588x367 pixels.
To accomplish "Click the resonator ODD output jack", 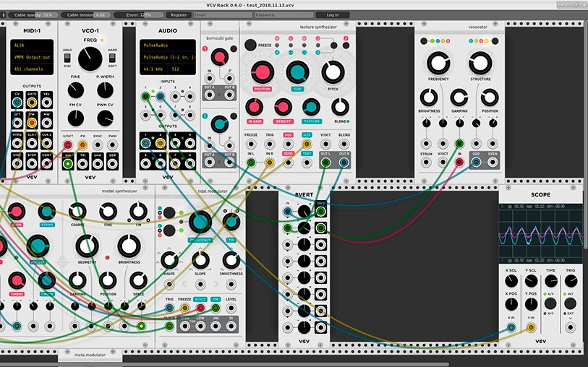I will tap(476, 163).
